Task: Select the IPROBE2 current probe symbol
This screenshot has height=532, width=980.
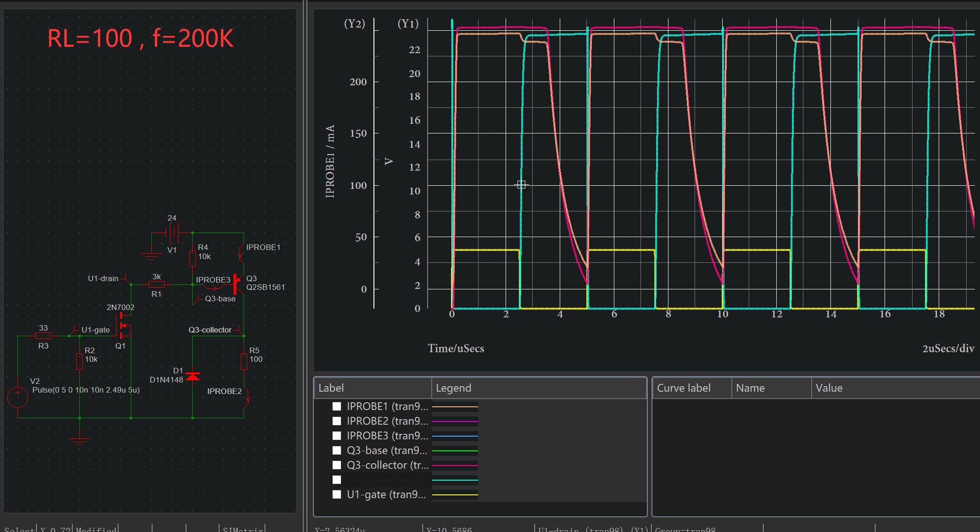Action: 246,397
